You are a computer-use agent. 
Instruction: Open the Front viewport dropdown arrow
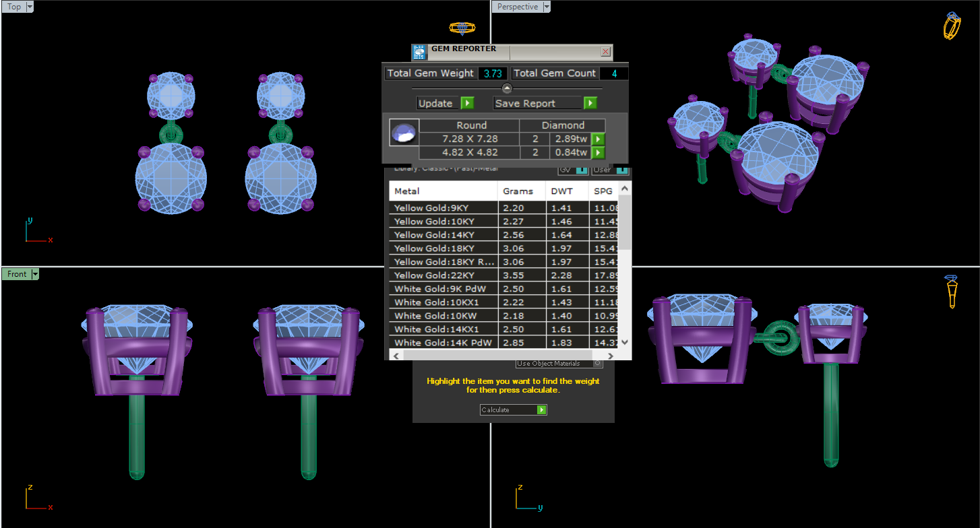tap(35, 274)
